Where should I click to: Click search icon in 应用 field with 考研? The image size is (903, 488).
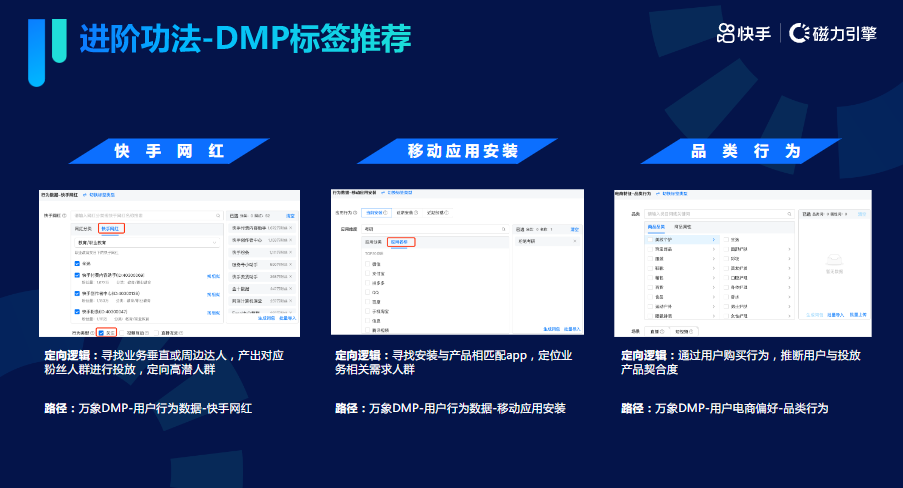pos(503,229)
